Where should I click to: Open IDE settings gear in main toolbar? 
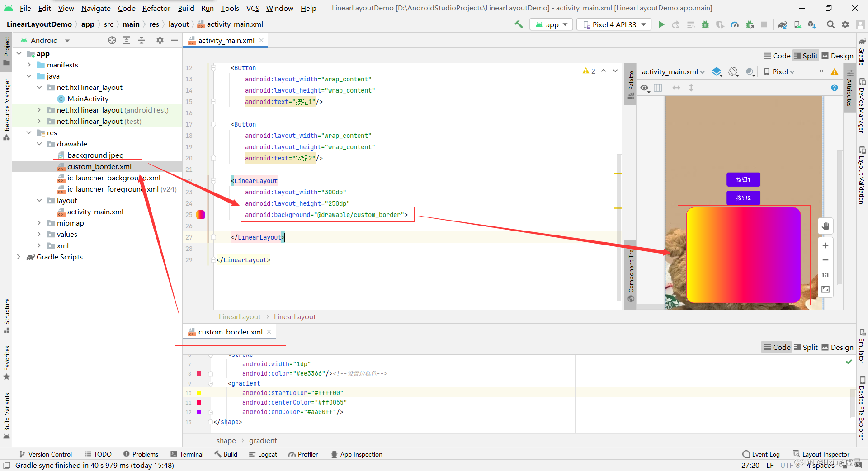[x=845, y=24]
